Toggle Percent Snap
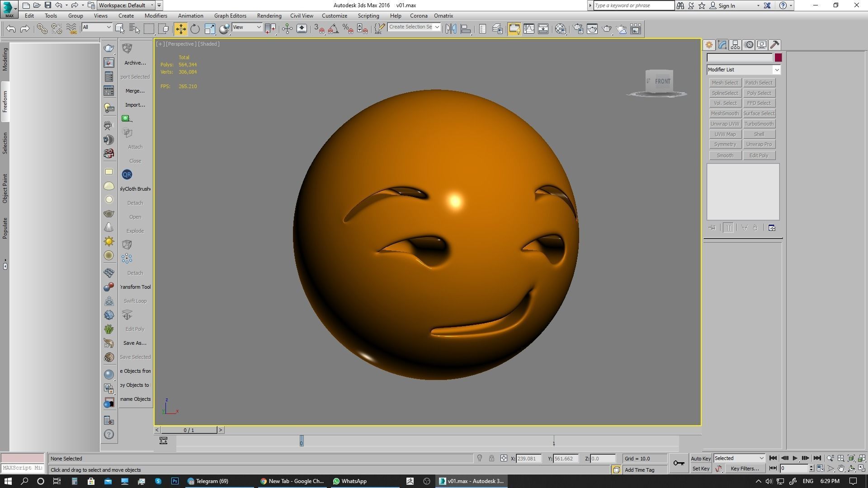Viewport: 868px width, 488px height. click(x=348, y=29)
